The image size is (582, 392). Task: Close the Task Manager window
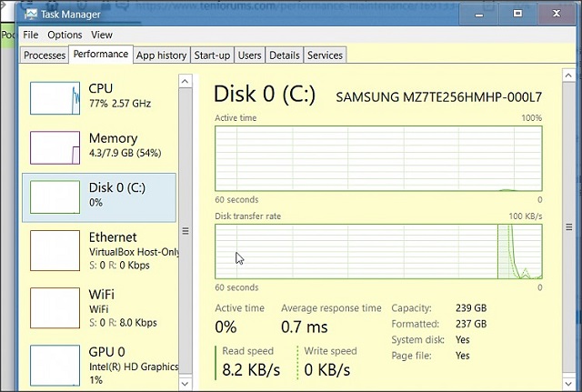click(556, 14)
